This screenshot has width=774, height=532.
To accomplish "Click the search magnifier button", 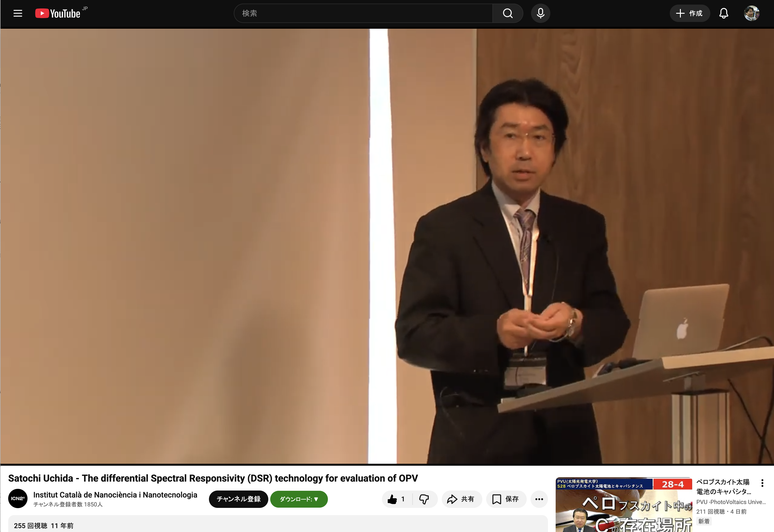I will (x=507, y=13).
